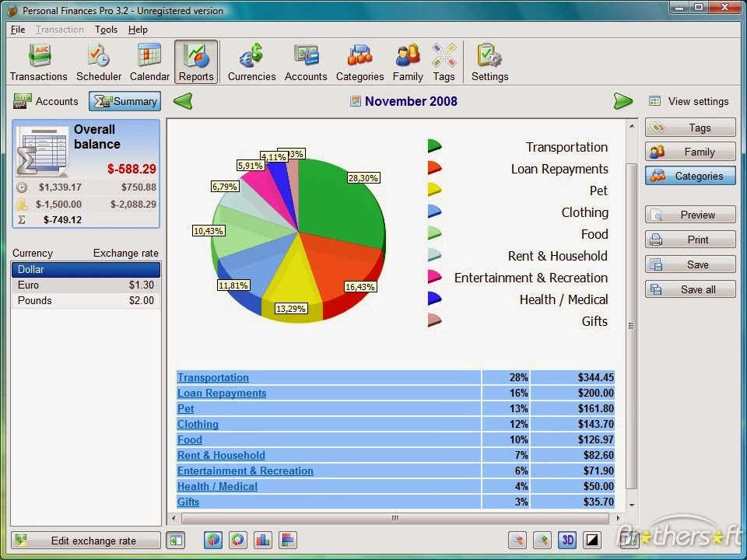Open the Gifts category link
The image size is (747, 560).
tap(188, 502)
